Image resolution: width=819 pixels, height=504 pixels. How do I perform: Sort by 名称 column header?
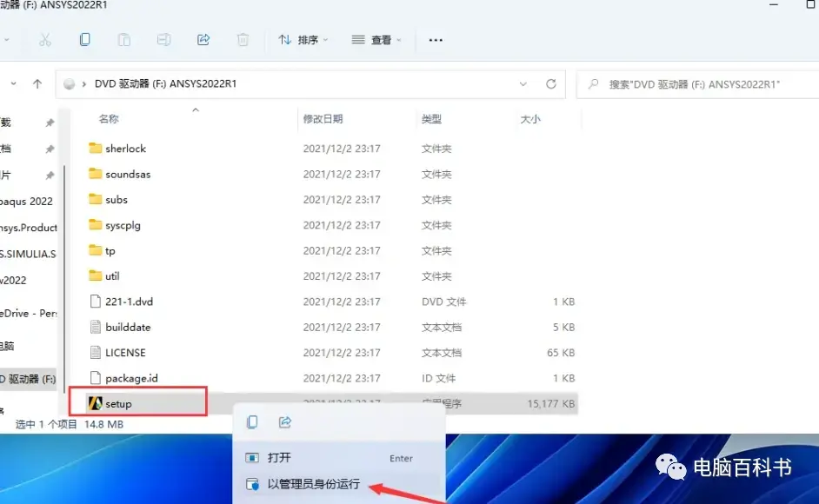109,119
